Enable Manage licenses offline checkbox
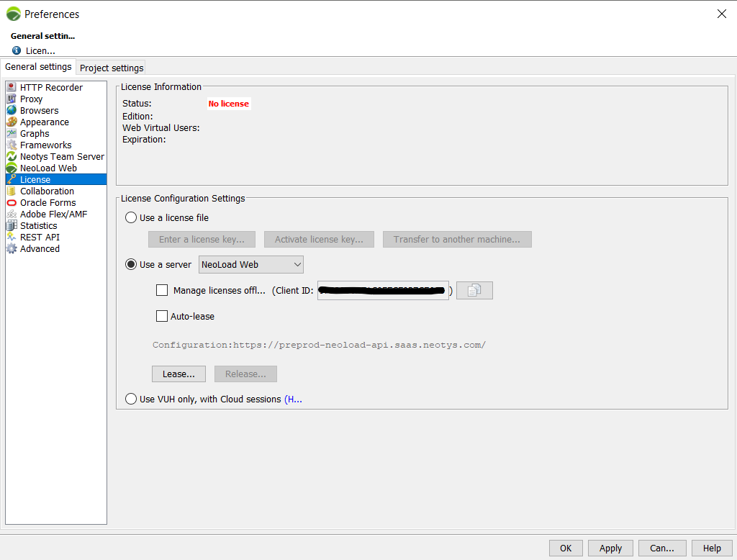Viewport: 737px width, 560px height. point(162,290)
